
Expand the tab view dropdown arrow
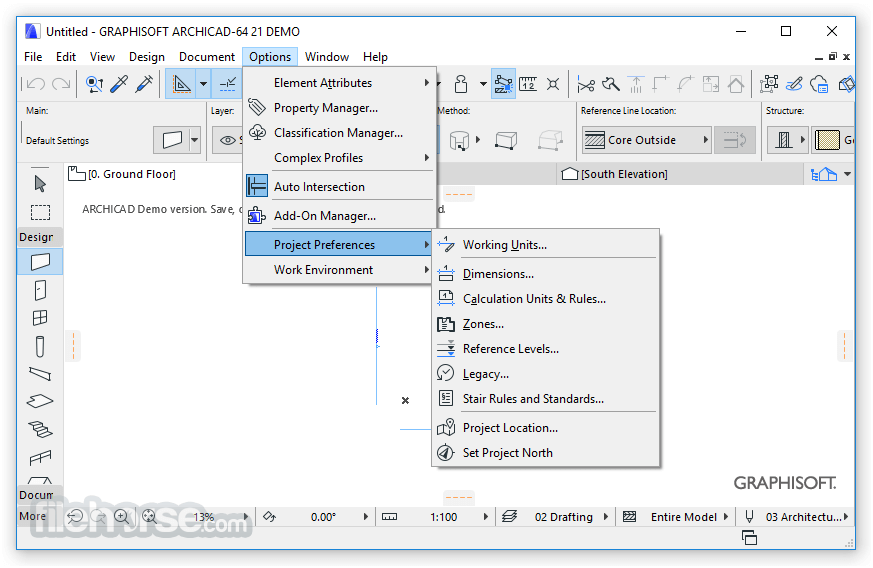[x=847, y=174]
